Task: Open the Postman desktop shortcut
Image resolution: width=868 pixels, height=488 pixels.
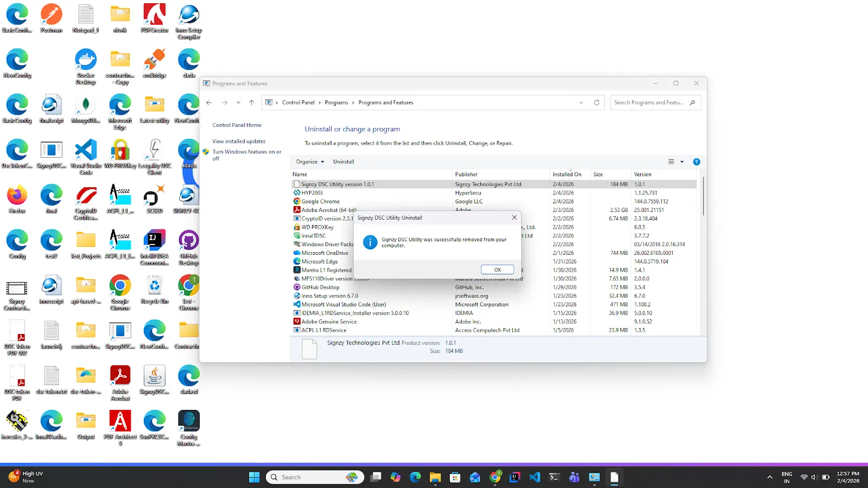Action: pos(52,18)
